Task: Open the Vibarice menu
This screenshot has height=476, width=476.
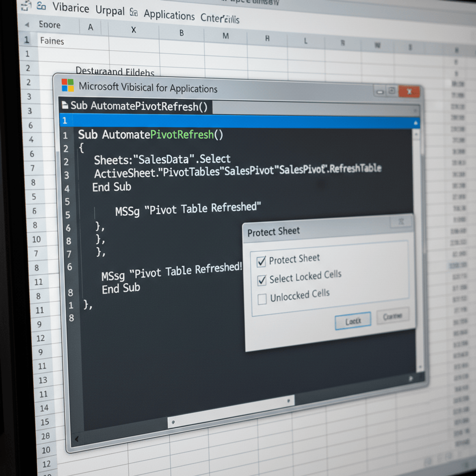Action: [71, 9]
